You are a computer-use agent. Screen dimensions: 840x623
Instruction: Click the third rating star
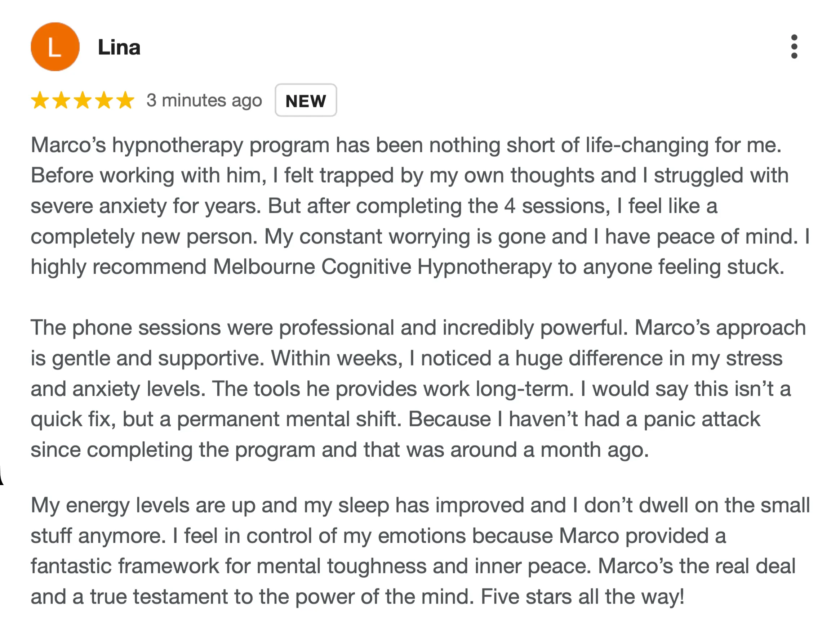(83, 101)
